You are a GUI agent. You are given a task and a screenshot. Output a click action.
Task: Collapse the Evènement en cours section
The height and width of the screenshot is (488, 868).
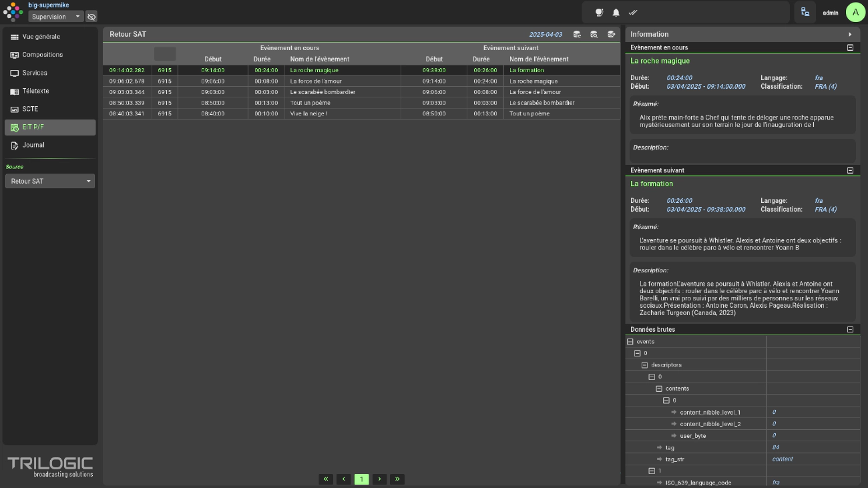850,47
